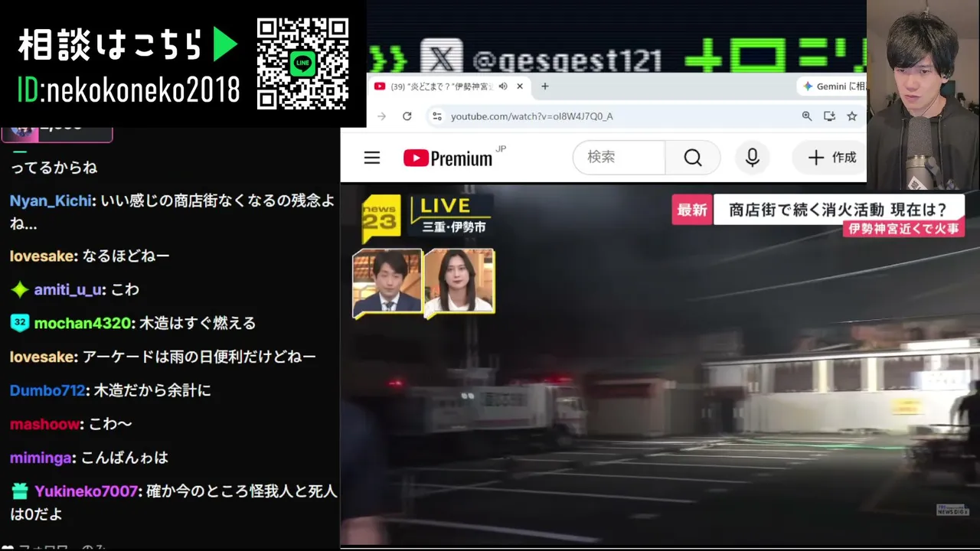Open the first lovesake username (なるほどねー)
The height and width of the screenshot is (551, 980).
click(43, 256)
